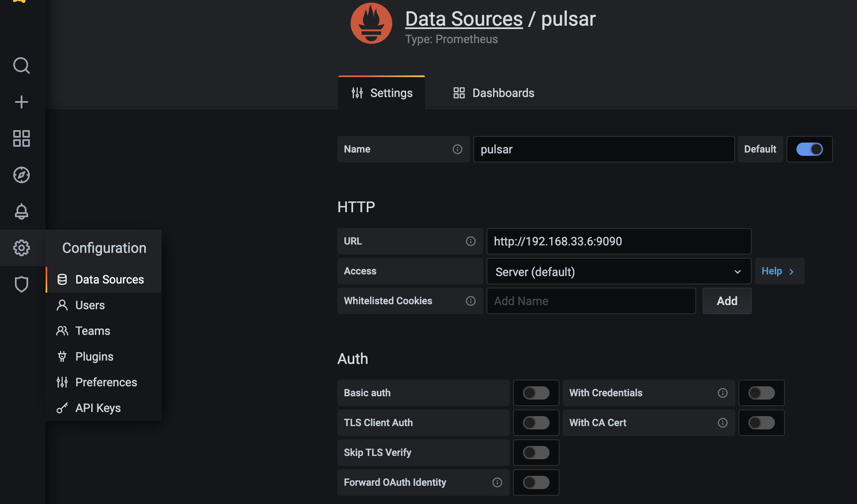
Task: Toggle the Default data source switch
Action: pyautogui.click(x=809, y=149)
